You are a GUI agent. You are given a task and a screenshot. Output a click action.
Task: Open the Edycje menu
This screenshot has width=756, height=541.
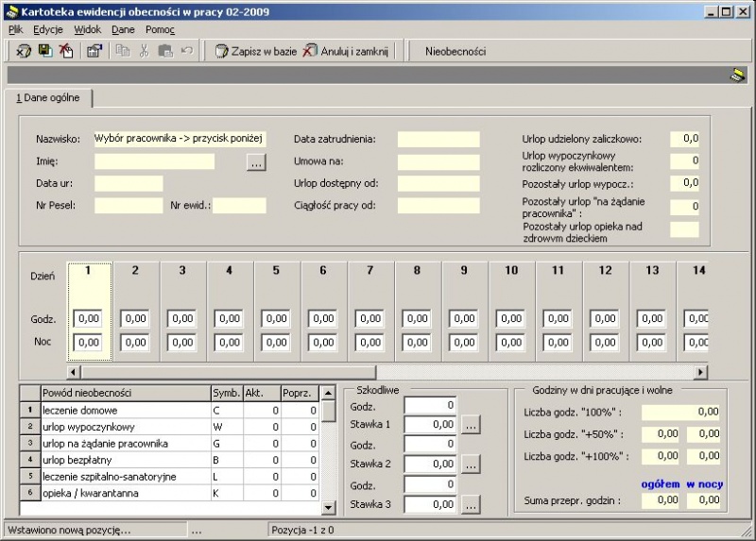pos(48,30)
